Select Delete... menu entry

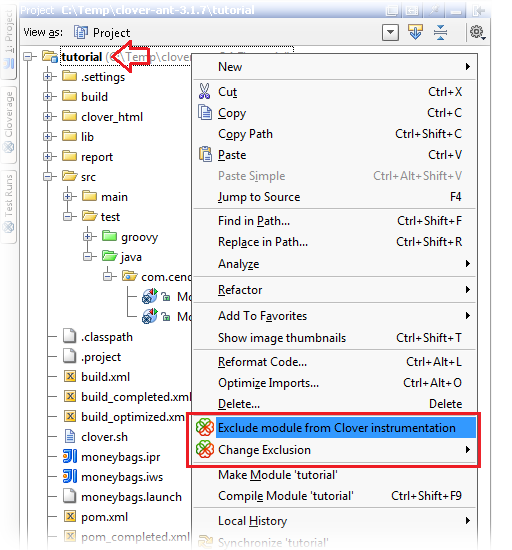[335, 404]
